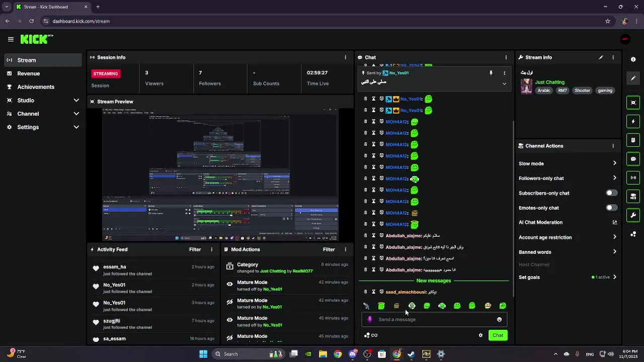Go to Revenue in sidebar
644x362 pixels.
43,73
